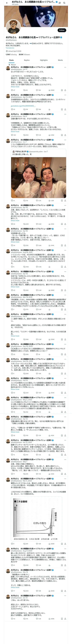
Task: Switch to the Replies tab
Action: 27,60
